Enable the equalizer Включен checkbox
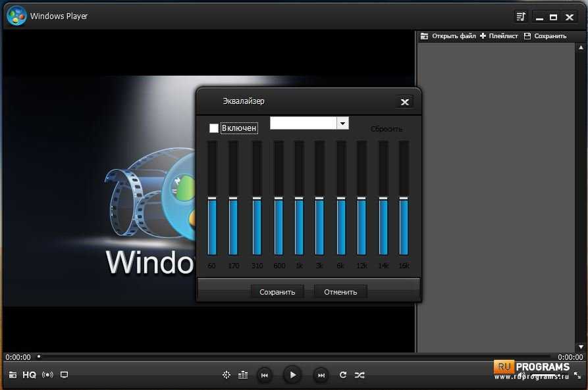 click(214, 128)
